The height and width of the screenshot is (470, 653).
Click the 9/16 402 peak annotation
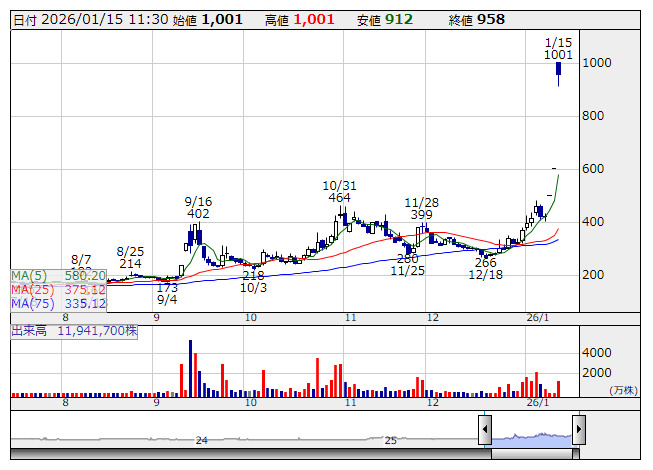198,207
